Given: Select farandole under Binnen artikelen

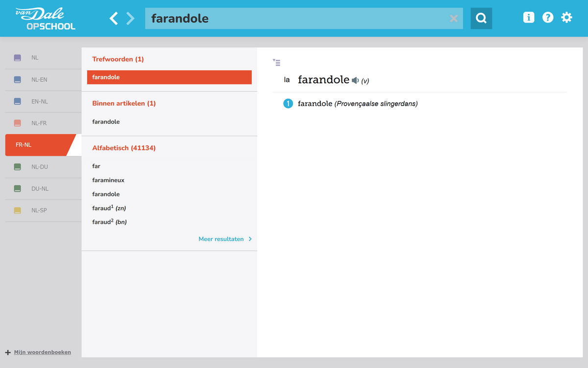Looking at the screenshot, I should (x=106, y=122).
